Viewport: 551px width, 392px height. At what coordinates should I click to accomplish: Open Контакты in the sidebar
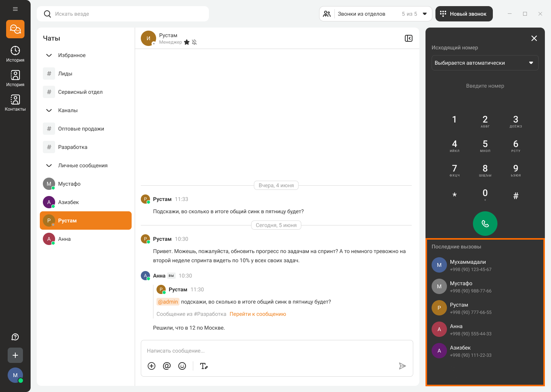(15, 103)
